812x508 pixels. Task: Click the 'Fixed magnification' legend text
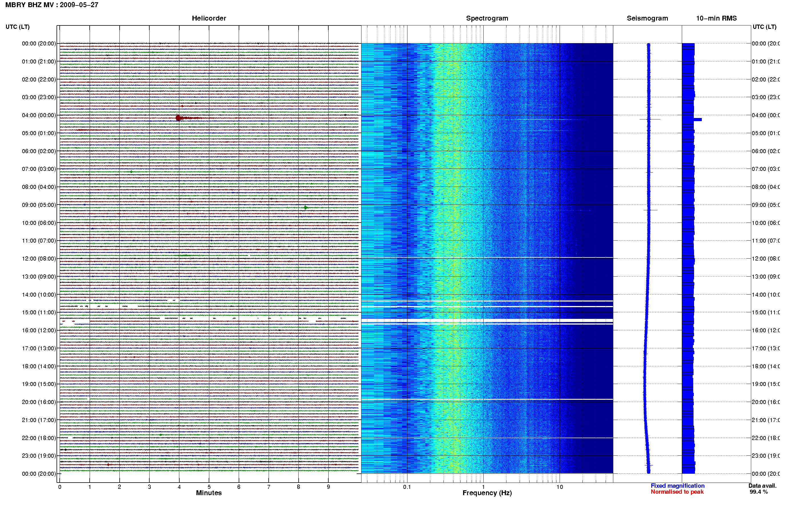(x=678, y=486)
